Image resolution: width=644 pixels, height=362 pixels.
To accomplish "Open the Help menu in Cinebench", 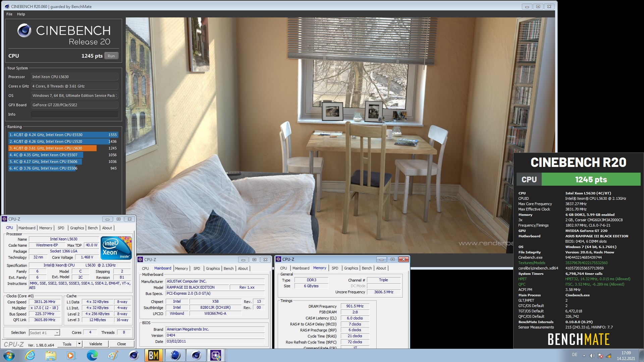I will pos(21,14).
